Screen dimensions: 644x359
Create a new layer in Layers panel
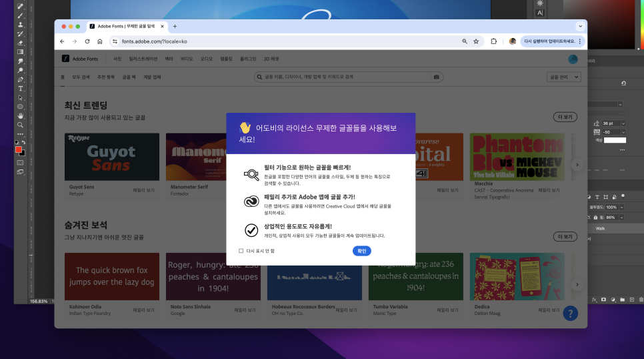pos(632,300)
